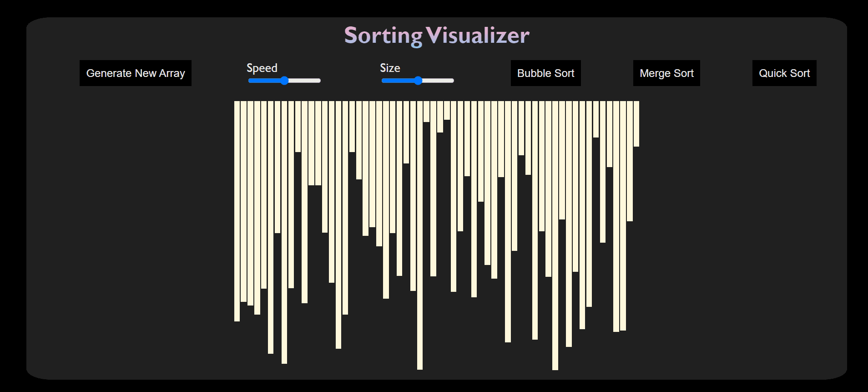Screen dimensions: 868x392
Task: Click the Sorting Visualizer title
Action: click(436, 35)
